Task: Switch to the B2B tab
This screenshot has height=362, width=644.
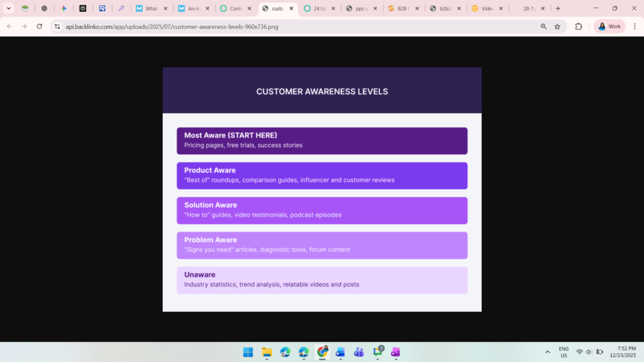Action: [x=401, y=8]
